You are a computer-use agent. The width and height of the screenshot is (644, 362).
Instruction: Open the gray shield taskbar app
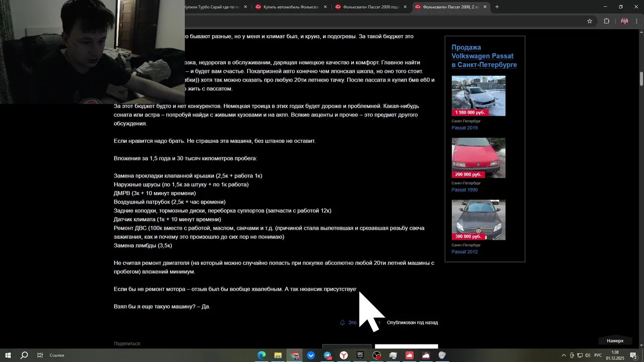pos(442,355)
